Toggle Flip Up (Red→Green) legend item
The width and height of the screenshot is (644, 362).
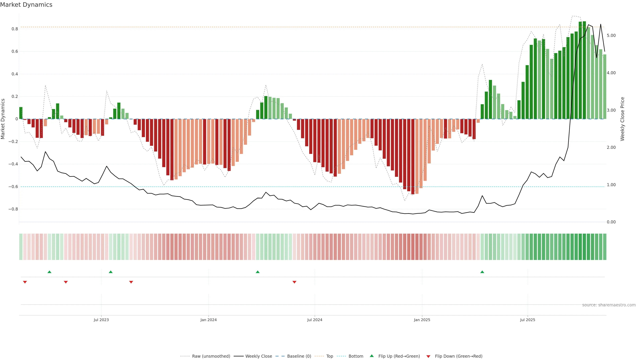399,356
